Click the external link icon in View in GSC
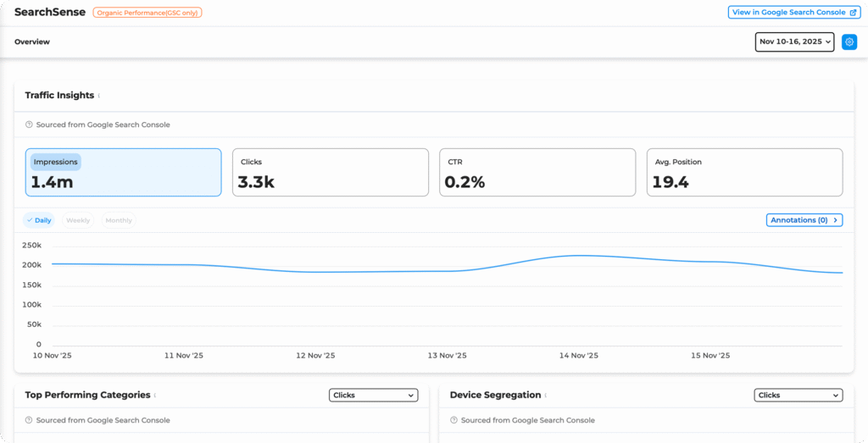The image size is (868, 443). pyautogui.click(x=853, y=13)
